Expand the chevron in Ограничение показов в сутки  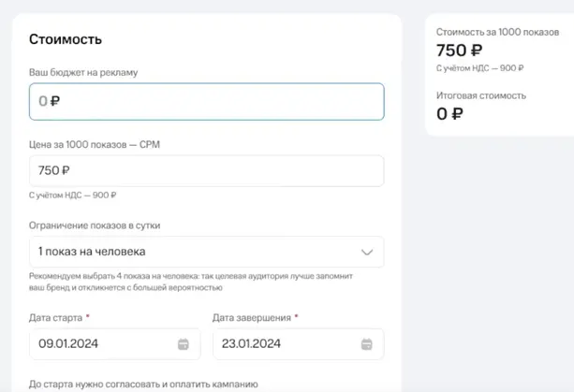point(367,252)
